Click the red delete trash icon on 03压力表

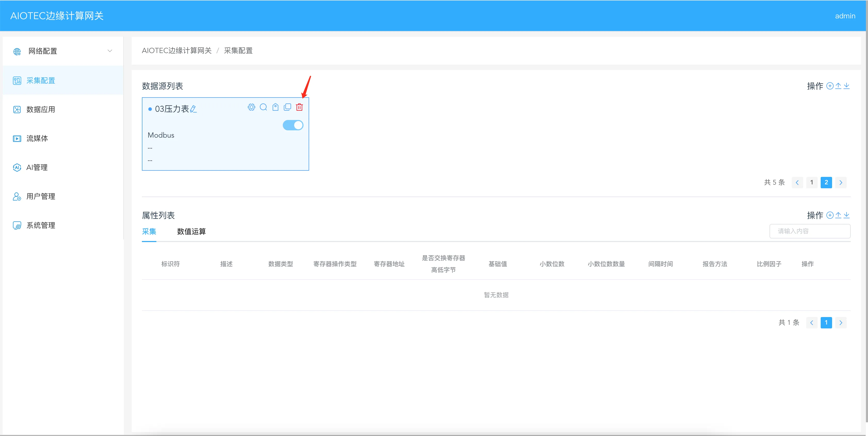pos(299,107)
